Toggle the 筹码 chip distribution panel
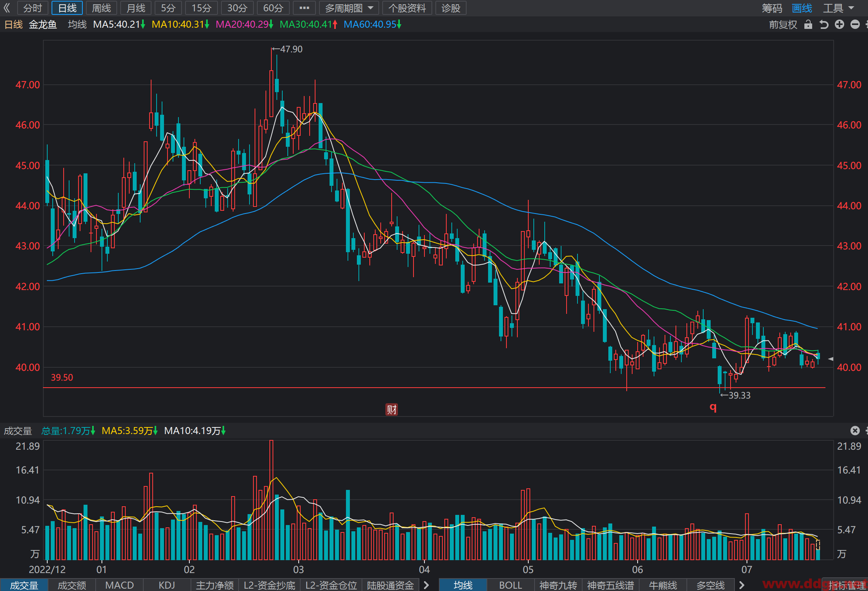This screenshot has height=591, width=868. [772, 8]
